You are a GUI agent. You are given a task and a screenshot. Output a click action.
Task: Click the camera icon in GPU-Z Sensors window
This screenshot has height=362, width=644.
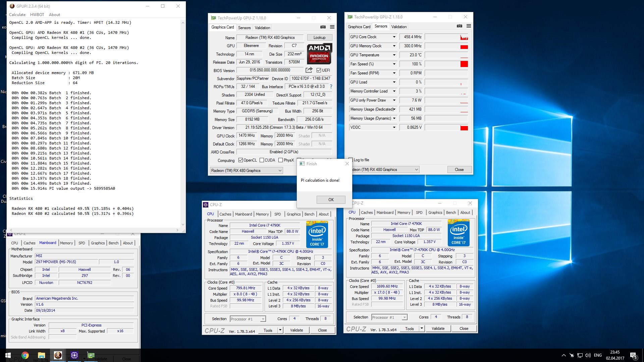(460, 26)
